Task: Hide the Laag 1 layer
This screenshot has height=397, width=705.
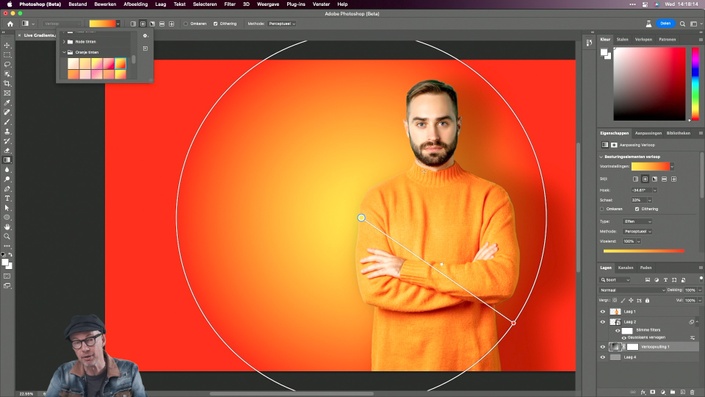Action: tap(602, 312)
